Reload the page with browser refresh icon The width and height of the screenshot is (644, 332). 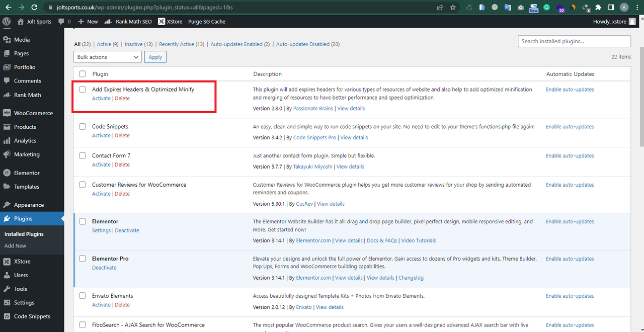point(34,8)
